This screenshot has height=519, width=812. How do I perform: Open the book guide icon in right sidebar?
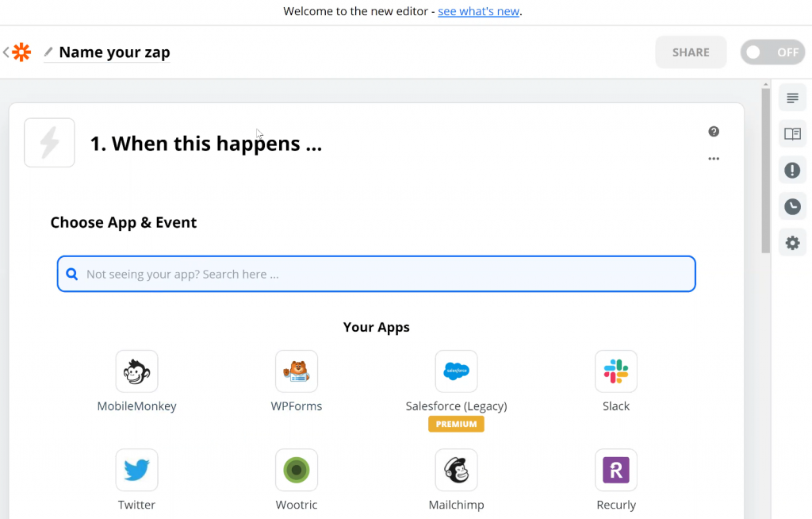(x=792, y=134)
